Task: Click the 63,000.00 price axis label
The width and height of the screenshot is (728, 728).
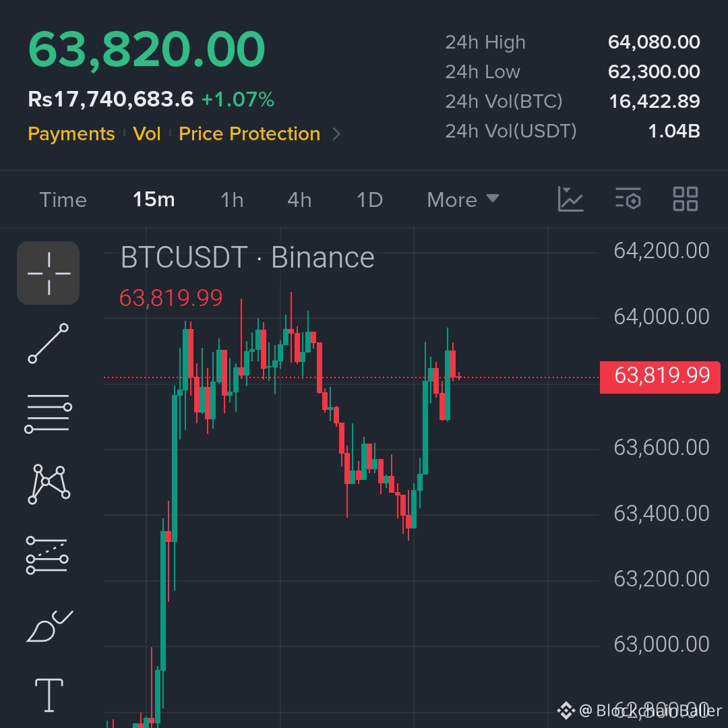Action: pos(661,644)
